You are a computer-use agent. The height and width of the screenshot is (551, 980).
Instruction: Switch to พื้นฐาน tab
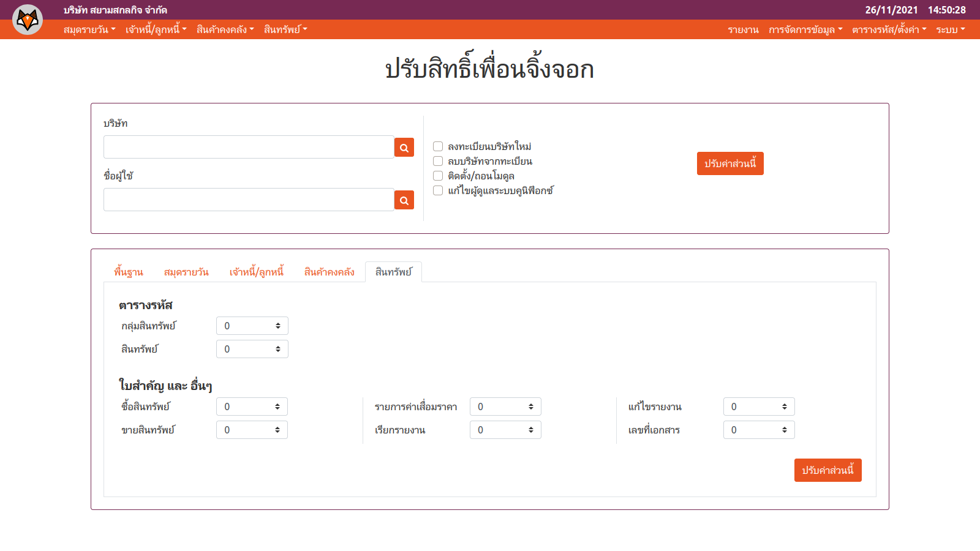click(x=129, y=272)
